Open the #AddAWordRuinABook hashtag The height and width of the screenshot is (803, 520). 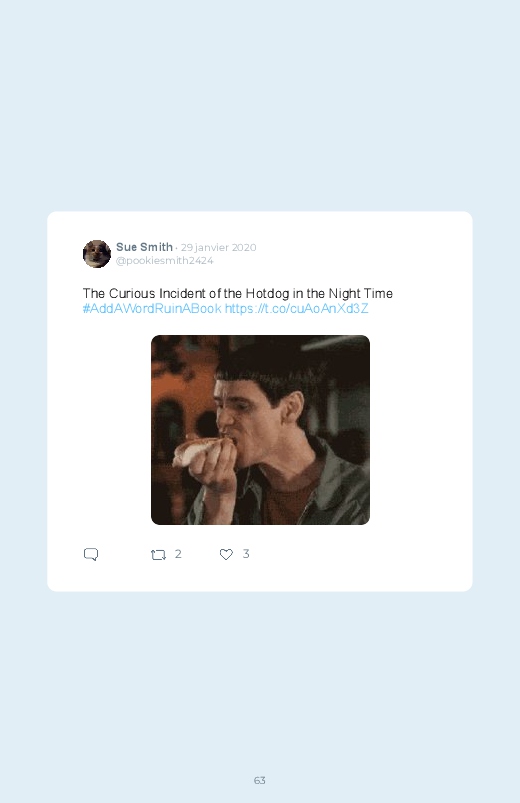click(x=152, y=309)
